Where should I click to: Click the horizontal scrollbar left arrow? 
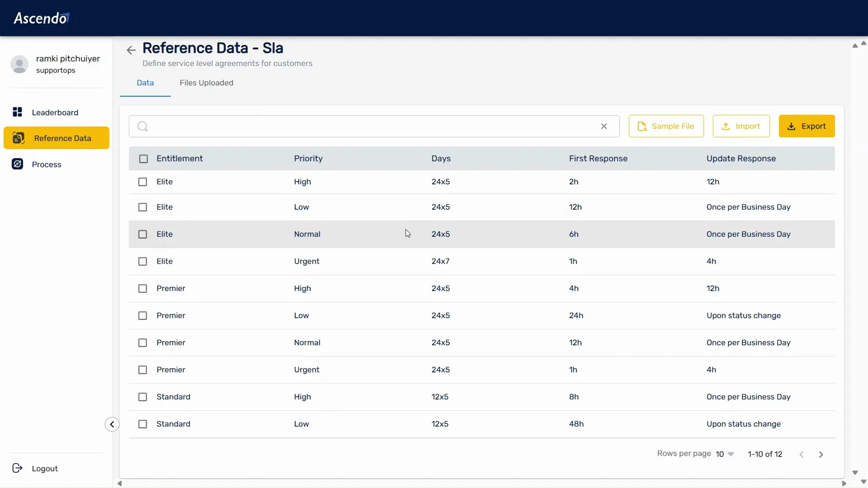pyautogui.click(x=119, y=484)
